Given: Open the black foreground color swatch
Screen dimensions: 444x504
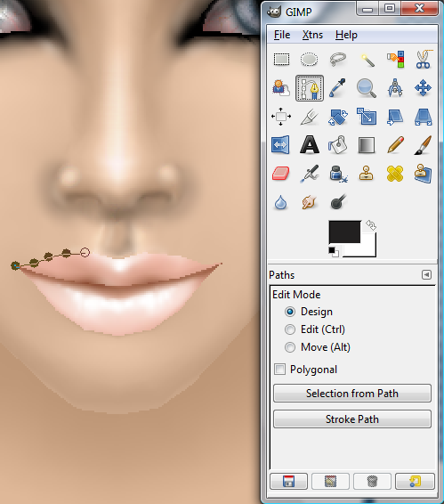Looking at the screenshot, I should pos(344,232).
